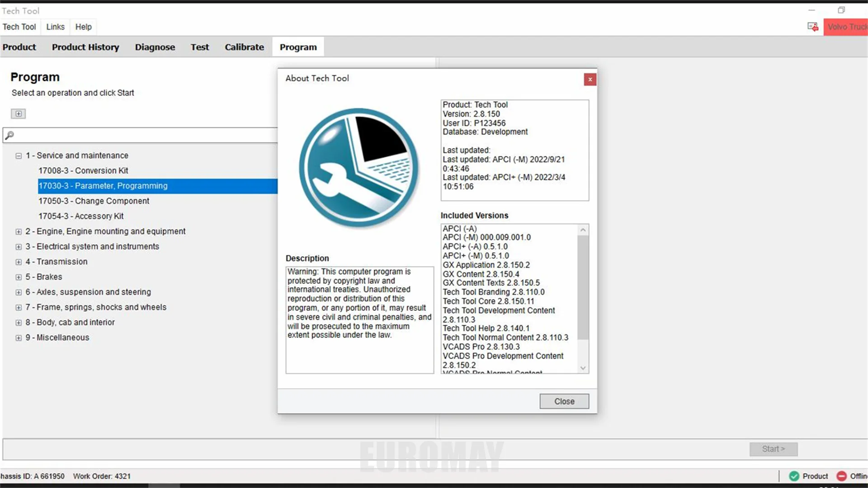Expand the Brakes category

point(19,277)
